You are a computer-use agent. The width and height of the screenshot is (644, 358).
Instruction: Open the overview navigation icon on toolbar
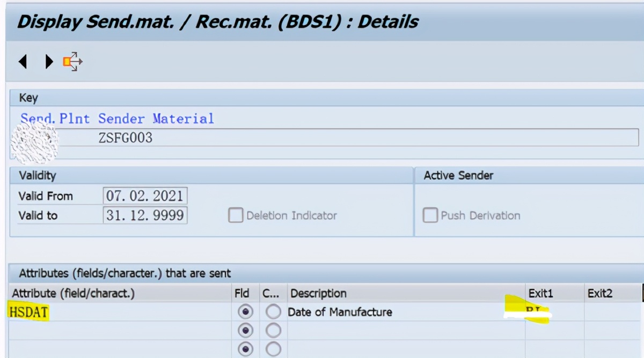(74, 62)
